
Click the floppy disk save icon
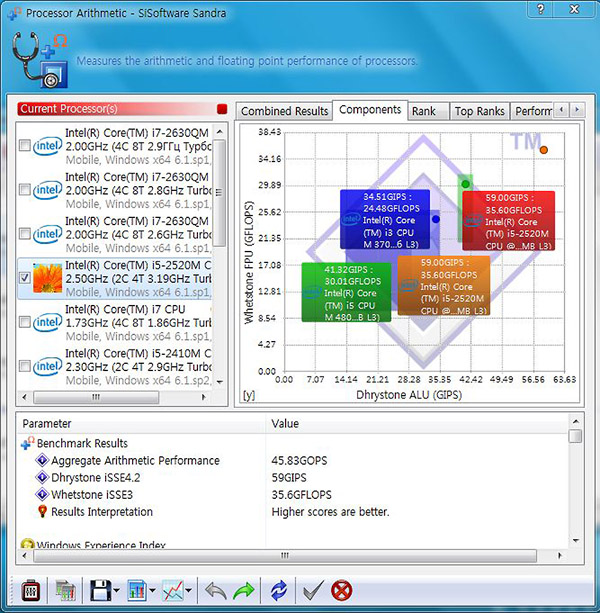pyautogui.click(x=100, y=590)
